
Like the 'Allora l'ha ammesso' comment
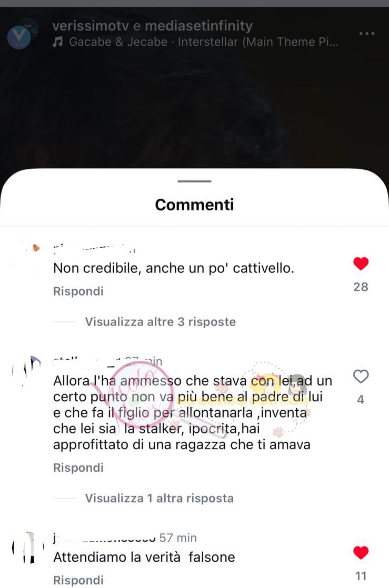[x=361, y=376]
